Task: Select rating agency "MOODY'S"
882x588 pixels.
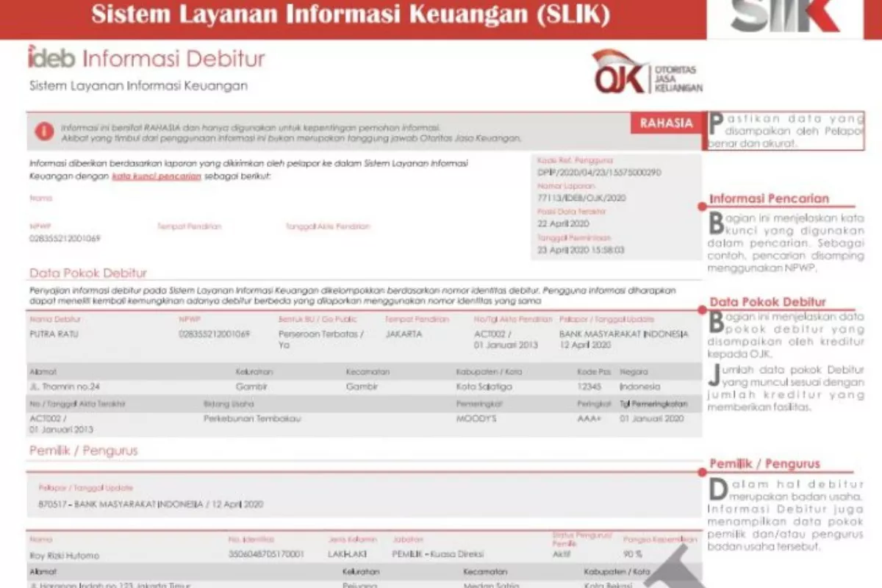Action: 476,418
